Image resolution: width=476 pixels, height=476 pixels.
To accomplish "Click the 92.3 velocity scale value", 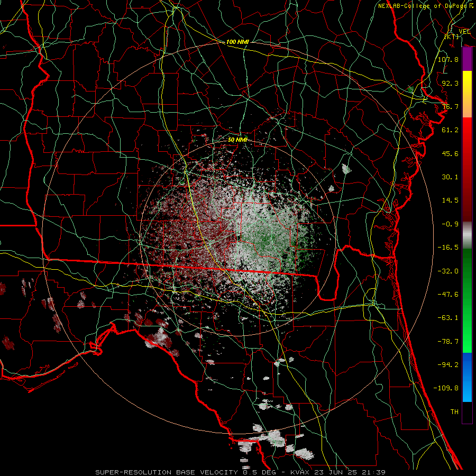I will click(450, 83).
